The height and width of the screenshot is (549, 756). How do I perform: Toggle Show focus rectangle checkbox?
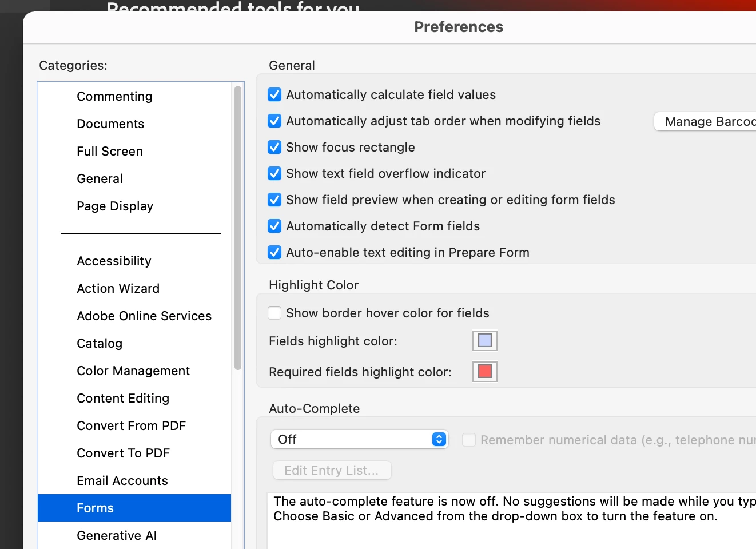[x=274, y=148]
